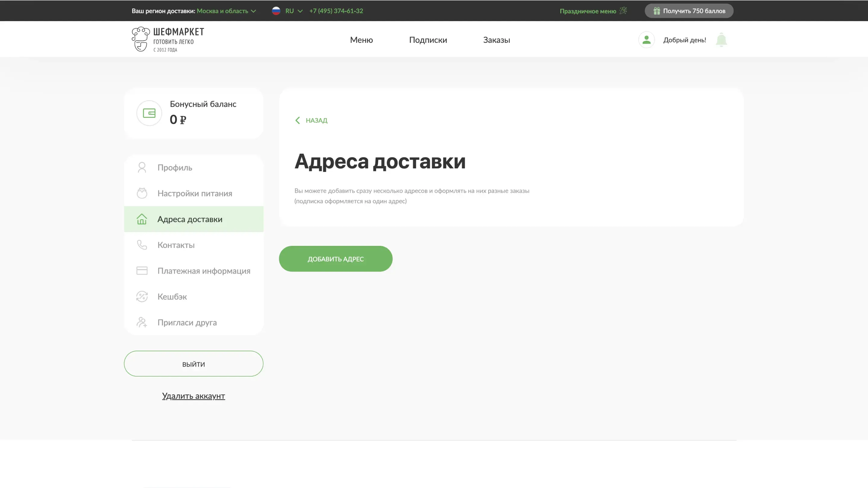Click the wallet icon beside bonus balance
The image size is (868, 488).
pos(149,113)
